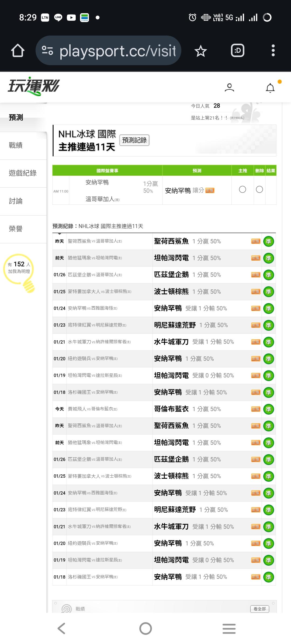Open the user account profile icon

coord(229,87)
